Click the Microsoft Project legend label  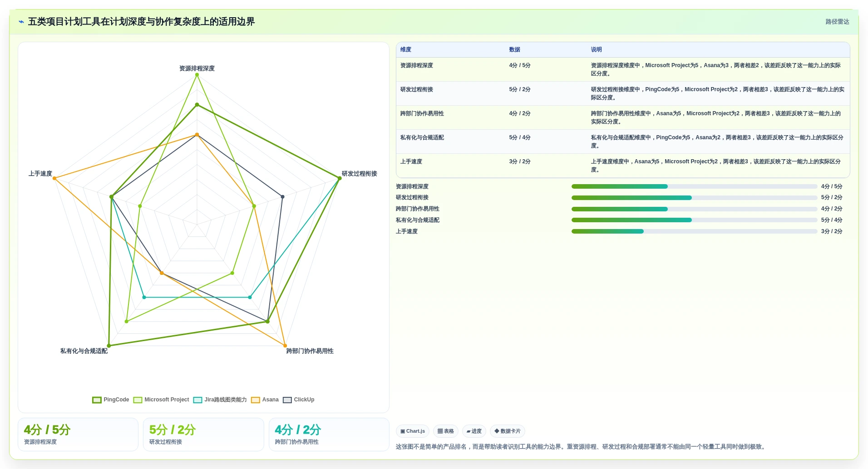tap(167, 400)
